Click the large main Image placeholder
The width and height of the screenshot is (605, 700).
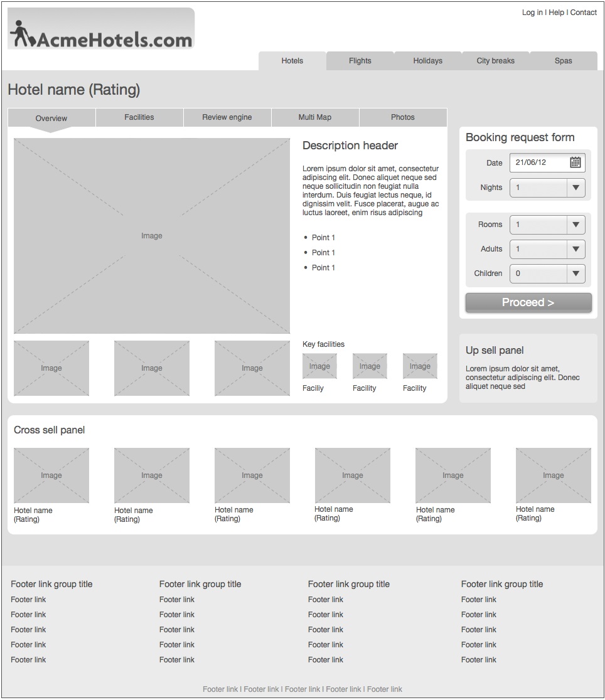click(x=151, y=235)
